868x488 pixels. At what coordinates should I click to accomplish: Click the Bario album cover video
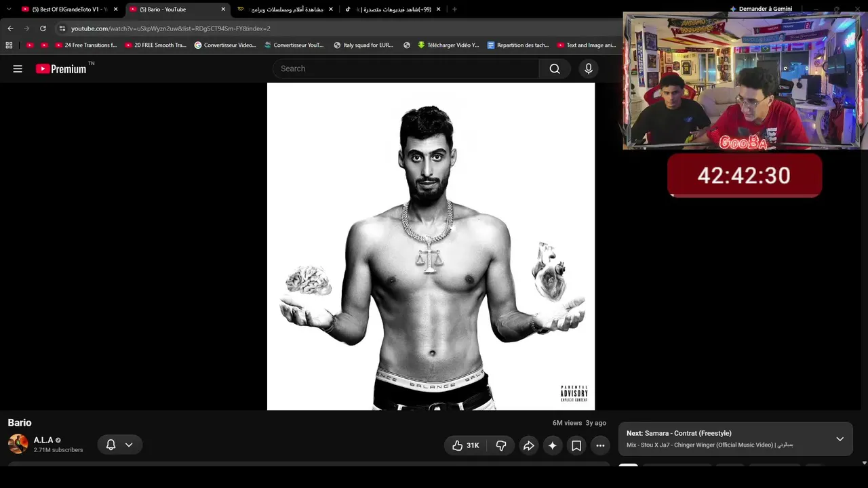(431, 247)
